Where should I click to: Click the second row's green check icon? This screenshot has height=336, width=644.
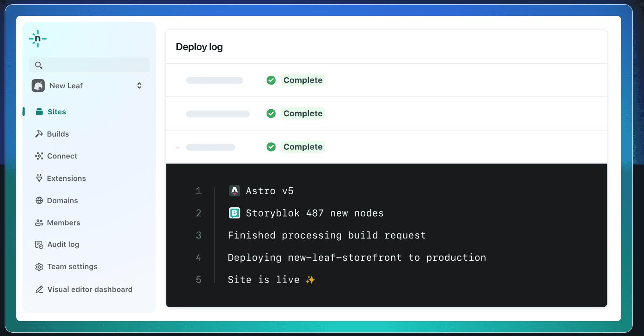(x=271, y=113)
